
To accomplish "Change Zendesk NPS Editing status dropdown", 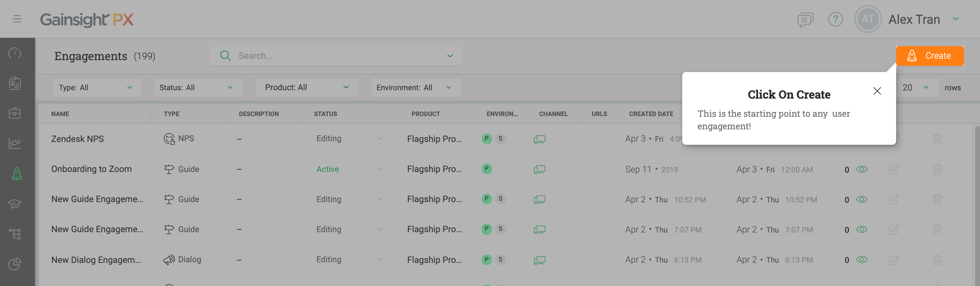I will [x=379, y=139].
